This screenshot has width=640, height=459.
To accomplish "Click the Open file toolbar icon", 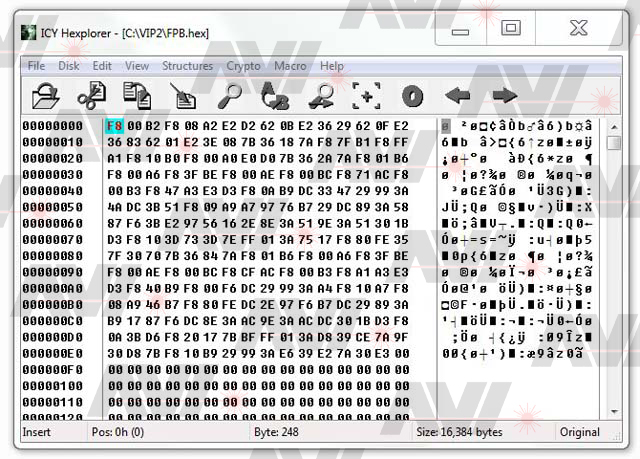I will pos(46,95).
